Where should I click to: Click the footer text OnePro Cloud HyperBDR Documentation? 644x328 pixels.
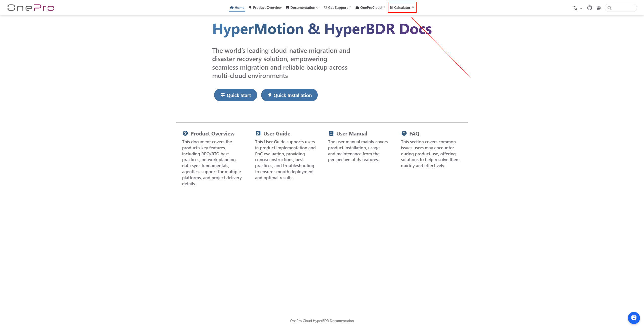[322, 321]
